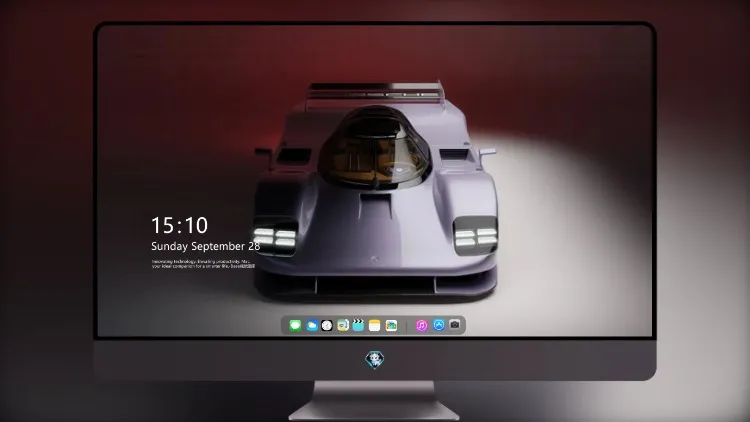
Task: Open the blue App Store icon
Action: click(439, 325)
